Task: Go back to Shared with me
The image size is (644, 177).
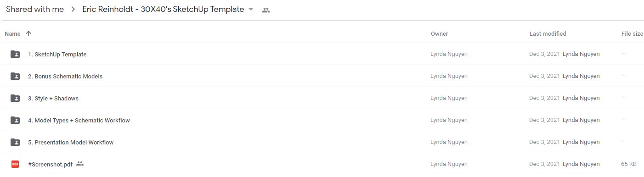Action: coord(35,9)
